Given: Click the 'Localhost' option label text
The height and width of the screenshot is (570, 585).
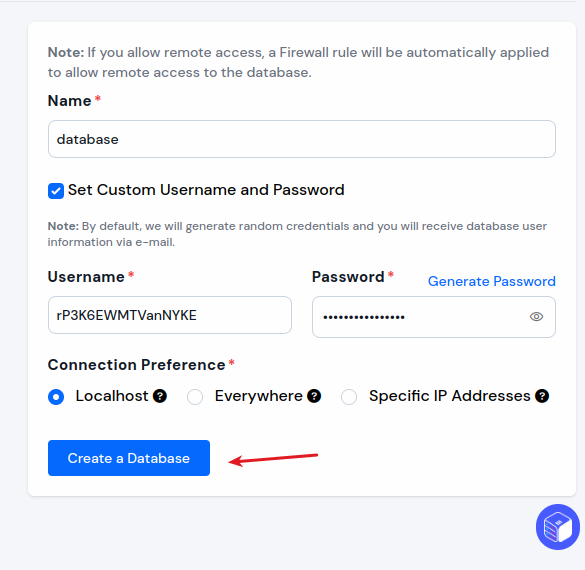Looking at the screenshot, I should [x=112, y=396].
